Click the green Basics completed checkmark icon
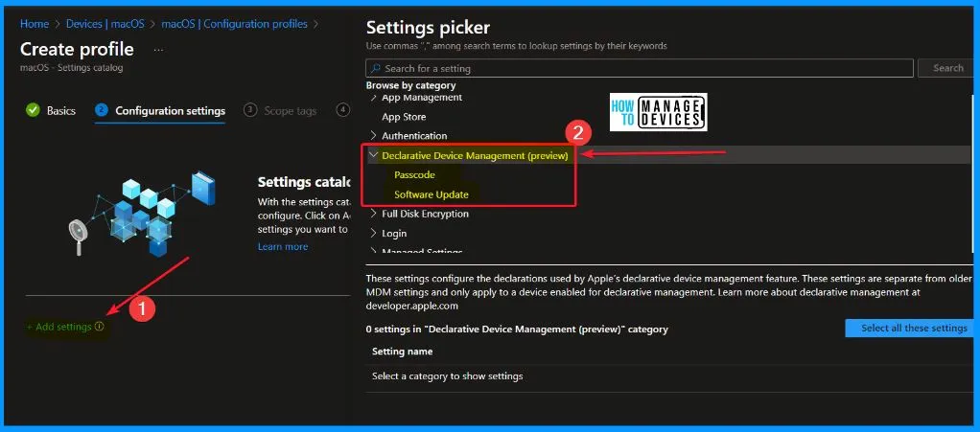This screenshot has width=980, height=432. coord(33,110)
